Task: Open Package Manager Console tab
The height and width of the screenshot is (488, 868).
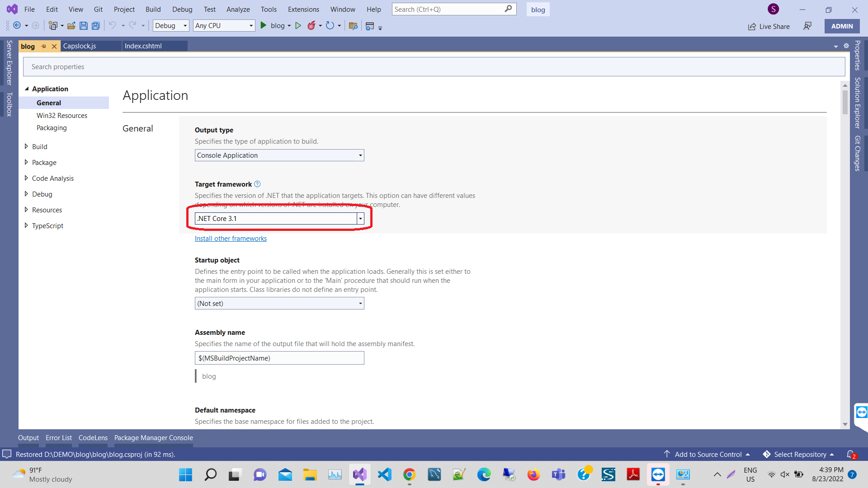Action: [x=153, y=437]
